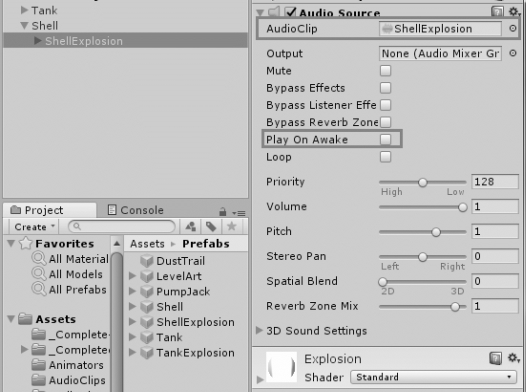
Task: Select ShellExplosion prefab cube icon
Action: [x=147, y=322]
